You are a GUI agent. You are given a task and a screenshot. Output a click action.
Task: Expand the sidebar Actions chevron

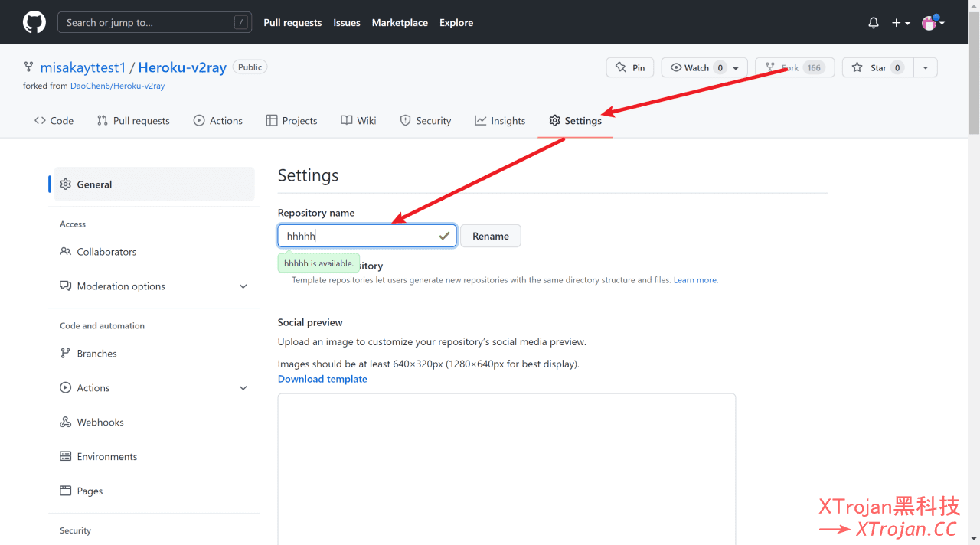pos(243,388)
